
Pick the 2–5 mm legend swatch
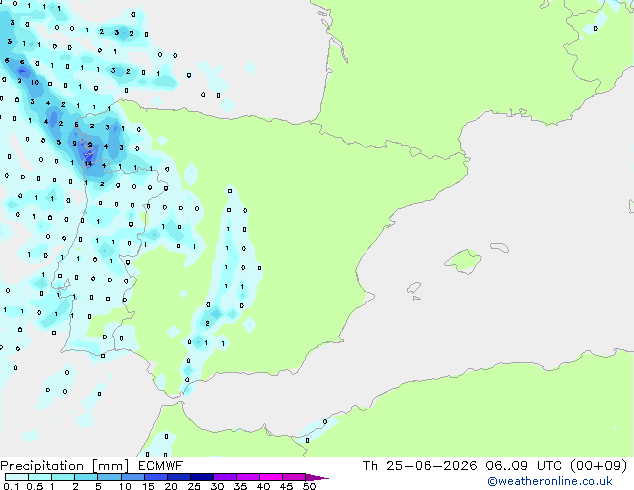coord(86,477)
